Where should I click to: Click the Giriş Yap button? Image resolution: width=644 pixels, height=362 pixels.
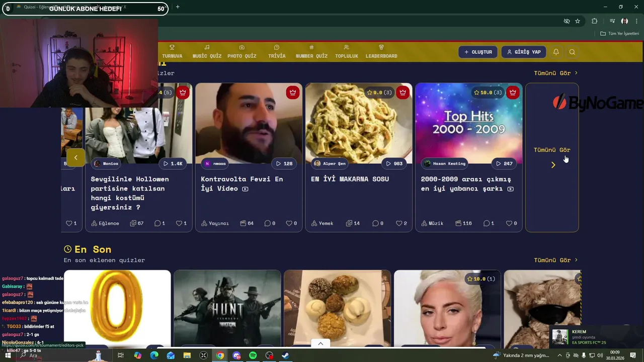[524, 52]
